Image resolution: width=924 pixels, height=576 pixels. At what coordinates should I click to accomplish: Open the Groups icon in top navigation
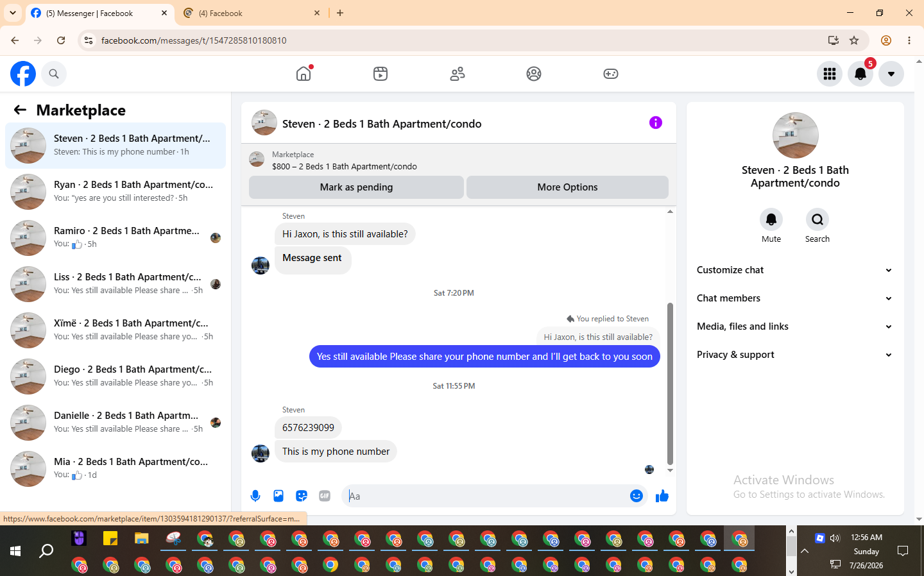click(x=534, y=74)
